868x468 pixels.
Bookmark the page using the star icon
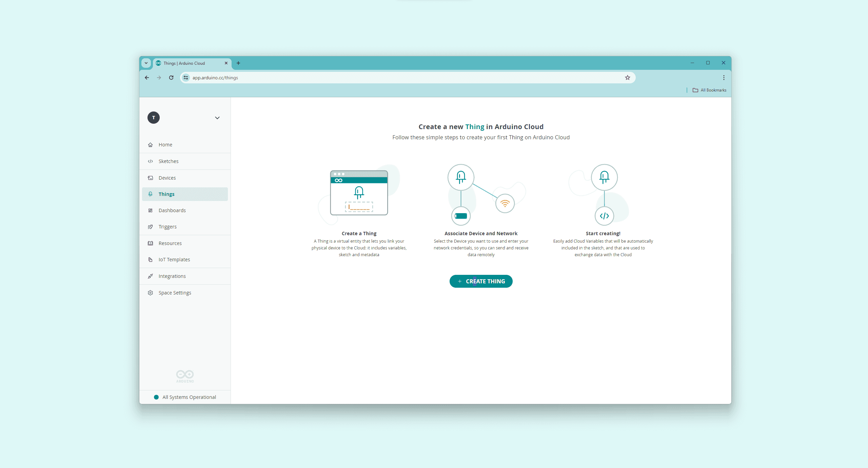click(x=628, y=78)
